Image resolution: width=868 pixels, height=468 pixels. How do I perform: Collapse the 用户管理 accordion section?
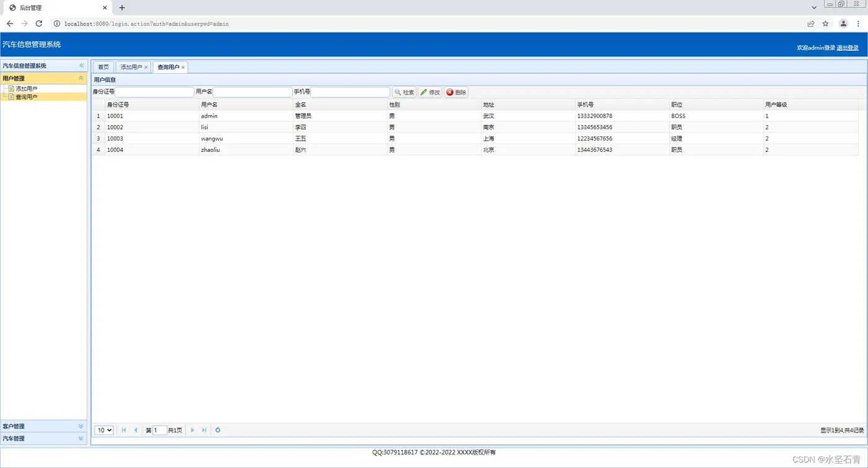(x=81, y=78)
